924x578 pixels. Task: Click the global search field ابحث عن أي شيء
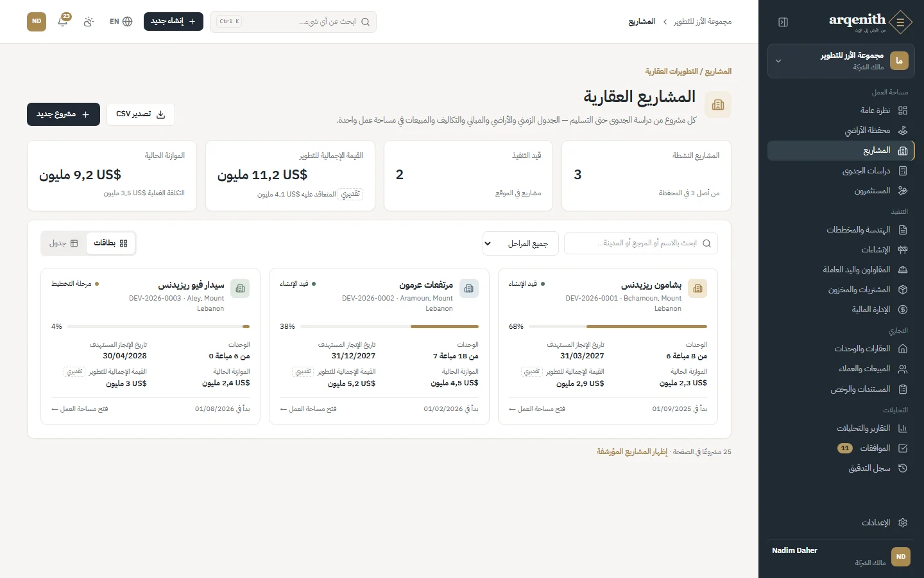point(293,21)
